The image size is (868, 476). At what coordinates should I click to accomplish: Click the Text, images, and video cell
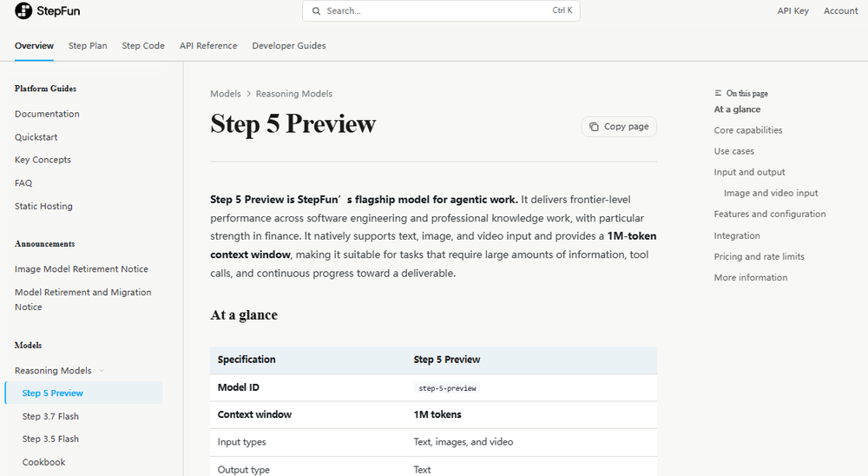pos(464,442)
